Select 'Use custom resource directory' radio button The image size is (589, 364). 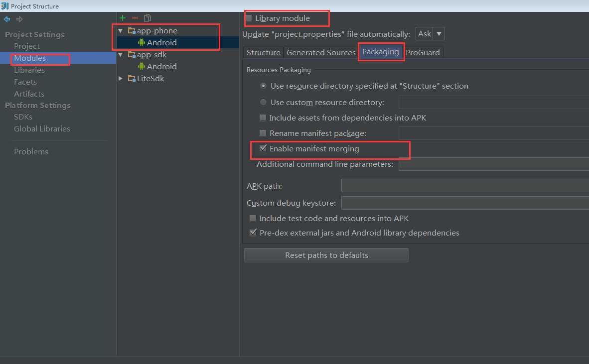263,102
